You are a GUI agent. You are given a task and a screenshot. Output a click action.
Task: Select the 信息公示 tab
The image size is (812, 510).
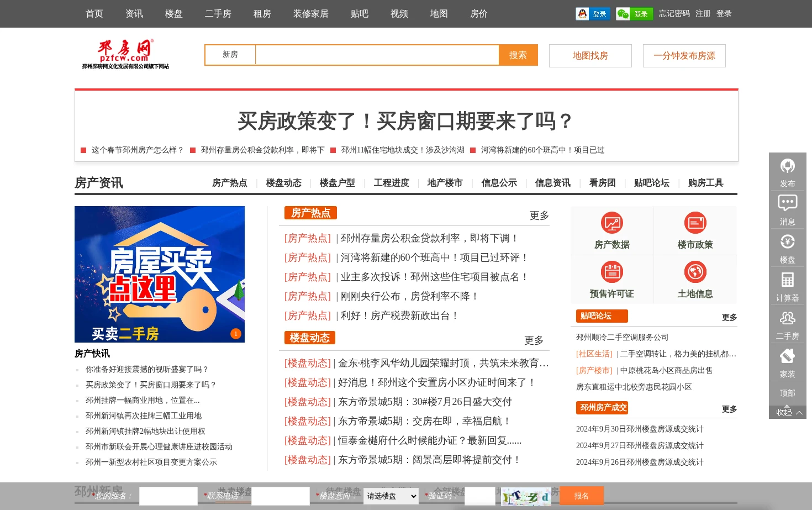click(x=499, y=183)
